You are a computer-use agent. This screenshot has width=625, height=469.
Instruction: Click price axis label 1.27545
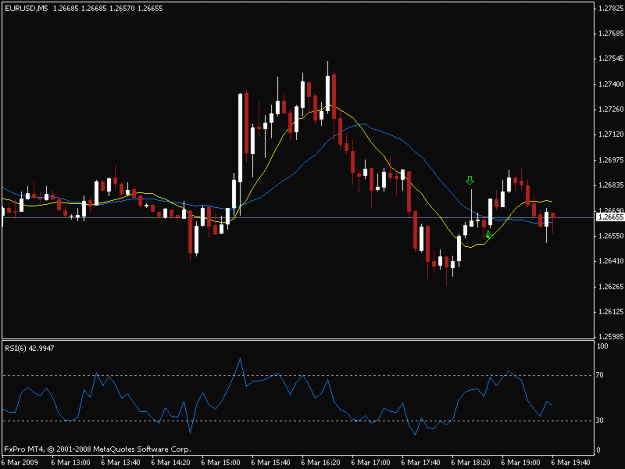click(611, 59)
